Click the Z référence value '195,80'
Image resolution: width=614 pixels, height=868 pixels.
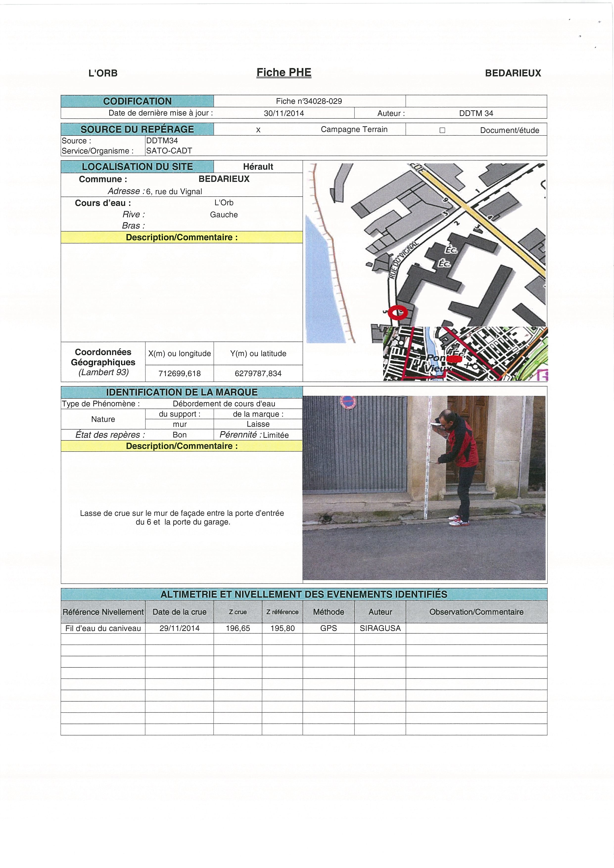(283, 628)
